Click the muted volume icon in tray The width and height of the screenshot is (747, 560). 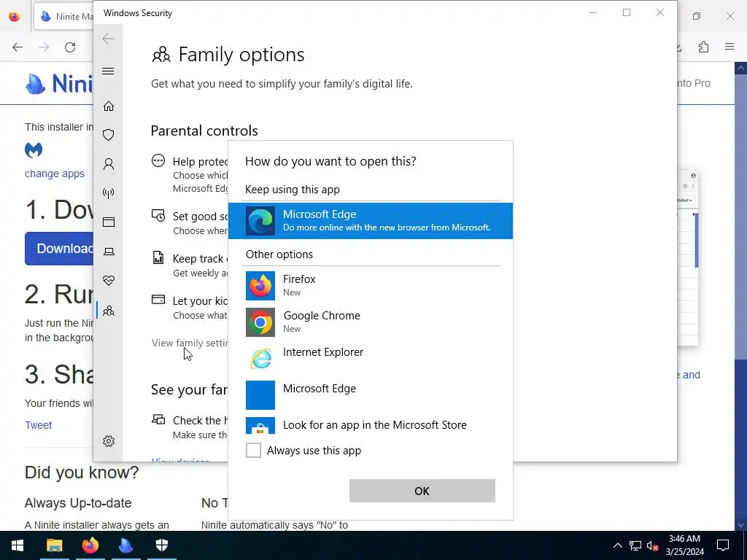tap(653, 545)
